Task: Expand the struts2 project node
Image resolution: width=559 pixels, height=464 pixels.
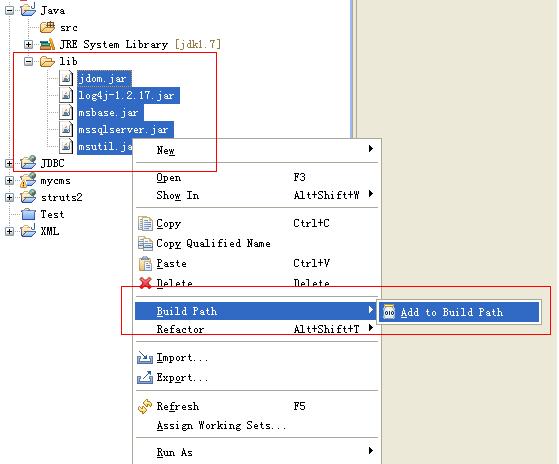Action: point(9,197)
